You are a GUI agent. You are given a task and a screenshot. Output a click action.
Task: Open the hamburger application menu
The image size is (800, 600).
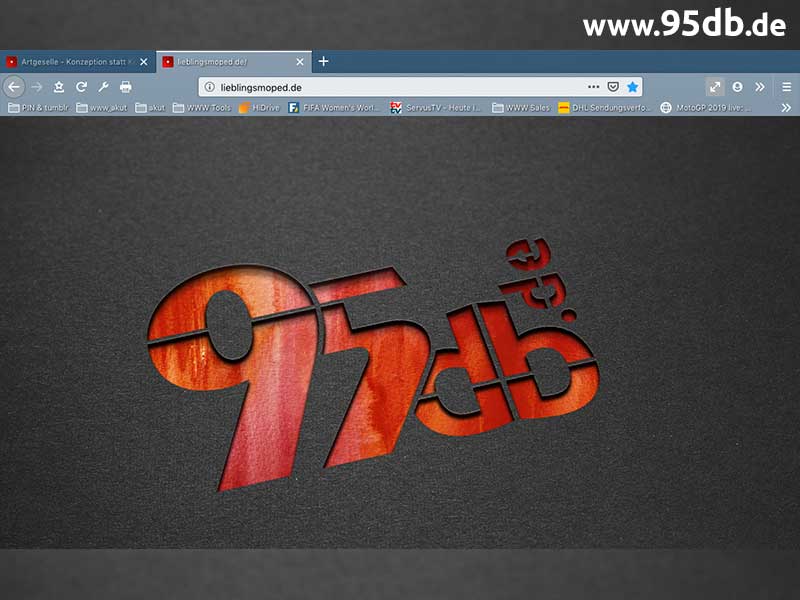(787, 87)
